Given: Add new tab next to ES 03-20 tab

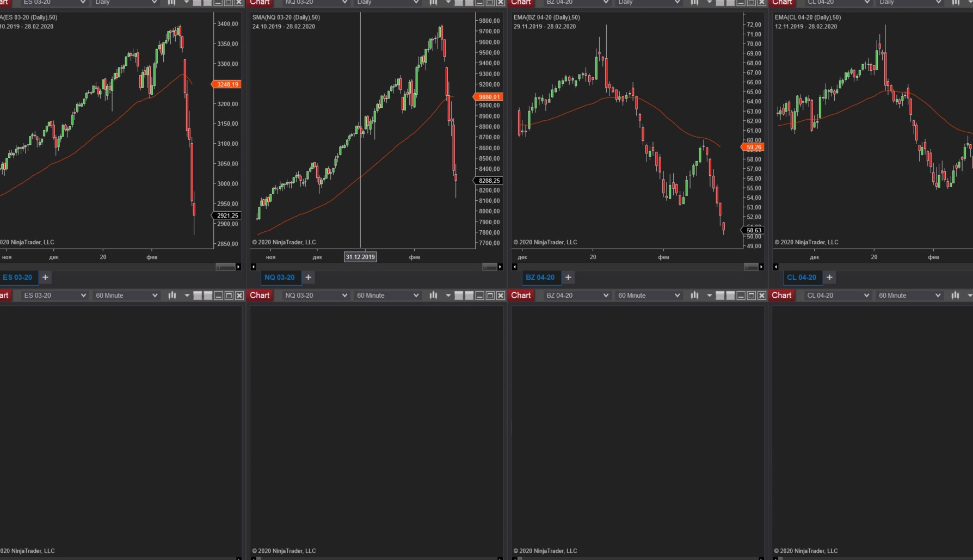Looking at the screenshot, I should [x=46, y=278].
